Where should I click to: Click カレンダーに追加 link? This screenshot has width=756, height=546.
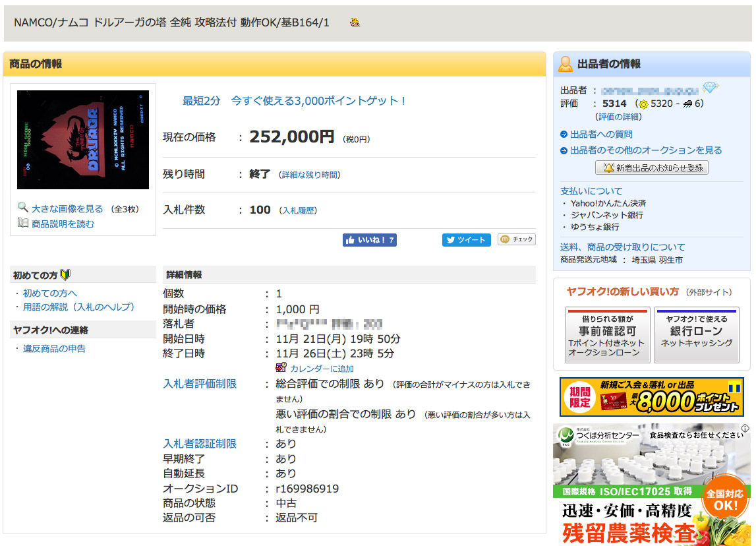point(322,369)
